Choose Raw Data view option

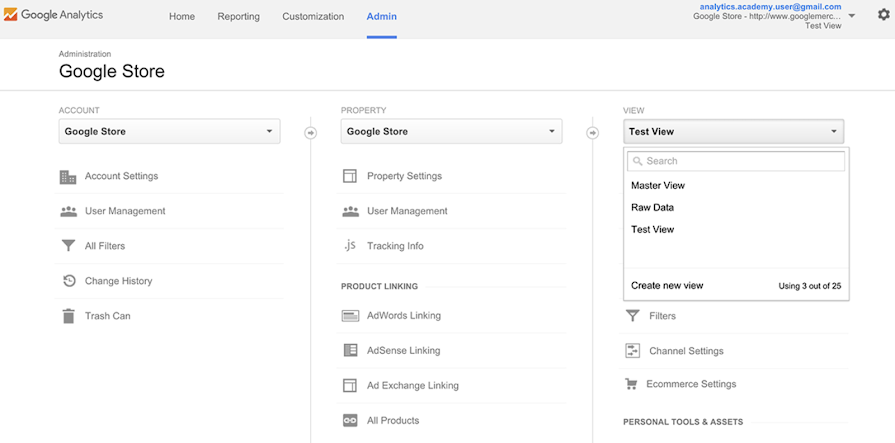[x=652, y=208]
